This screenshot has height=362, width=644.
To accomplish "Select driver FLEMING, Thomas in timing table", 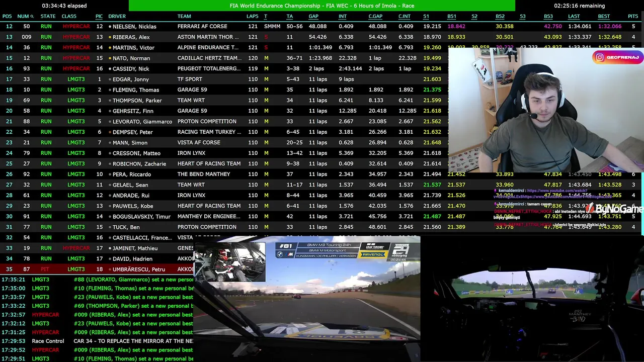I will [x=136, y=89].
